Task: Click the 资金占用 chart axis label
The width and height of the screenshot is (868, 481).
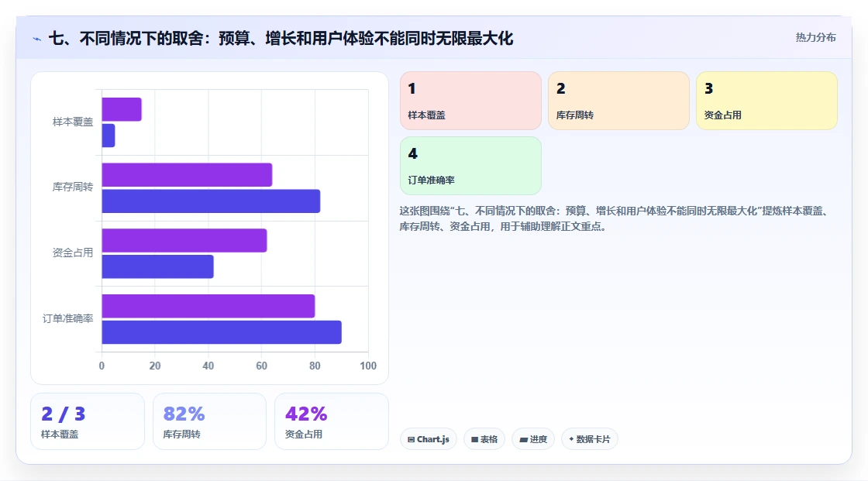Action: tap(73, 253)
